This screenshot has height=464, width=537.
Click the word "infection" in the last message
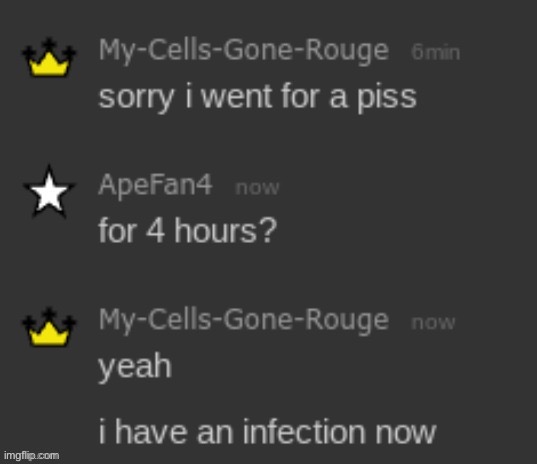(304, 431)
